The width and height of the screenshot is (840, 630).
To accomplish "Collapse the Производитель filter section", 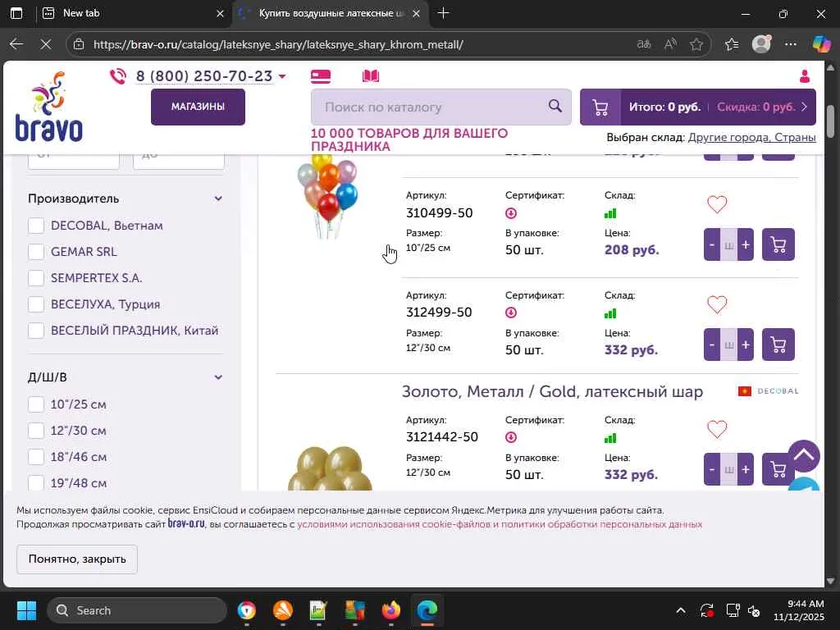I will point(218,199).
